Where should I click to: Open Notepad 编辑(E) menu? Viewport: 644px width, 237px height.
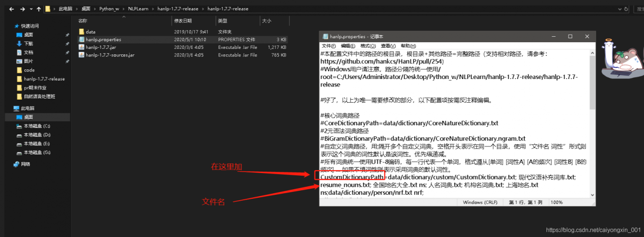(348, 46)
